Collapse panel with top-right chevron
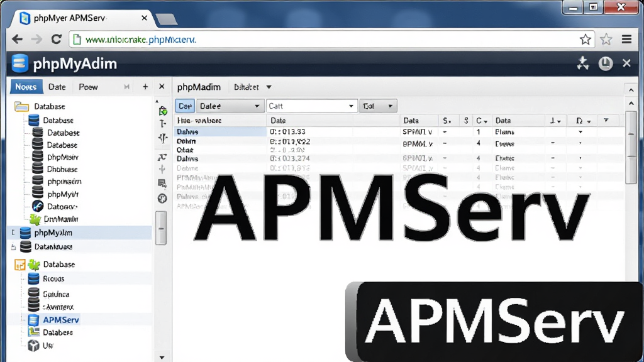The image size is (644, 362). click(x=631, y=90)
